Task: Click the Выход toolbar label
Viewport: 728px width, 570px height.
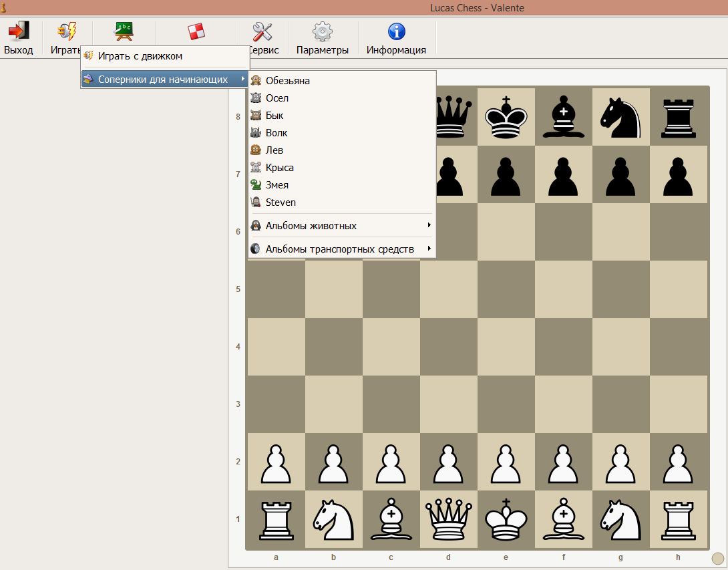Action: coord(19,50)
